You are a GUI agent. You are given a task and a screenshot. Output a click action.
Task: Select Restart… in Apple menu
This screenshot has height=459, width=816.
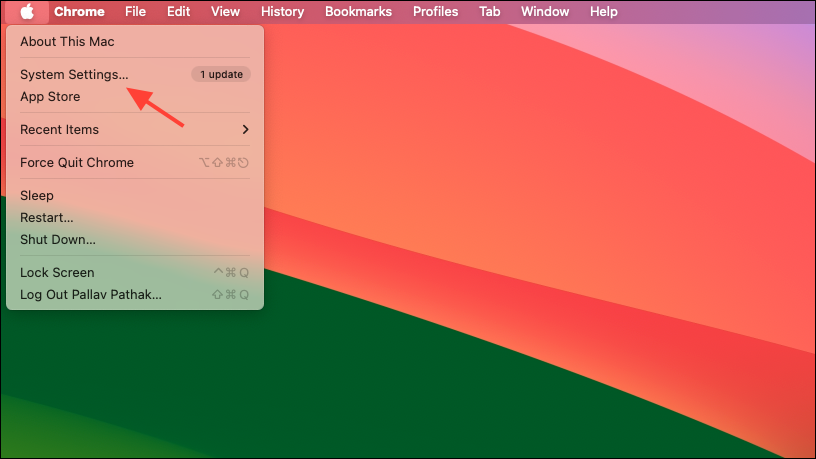(135, 218)
